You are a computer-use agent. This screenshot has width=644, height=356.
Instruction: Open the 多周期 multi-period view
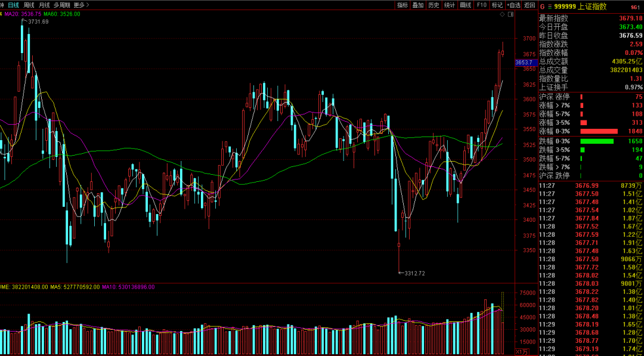point(61,5)
